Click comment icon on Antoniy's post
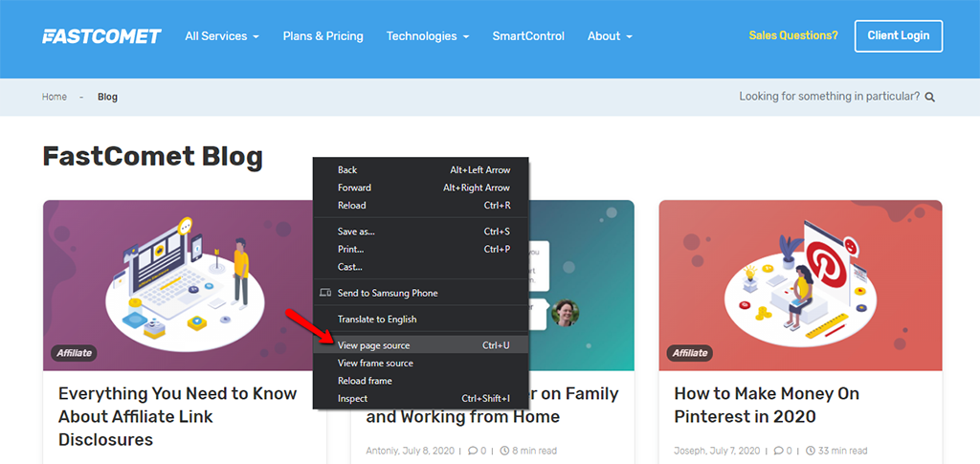980x464 pixels. [x=470, y=451]
